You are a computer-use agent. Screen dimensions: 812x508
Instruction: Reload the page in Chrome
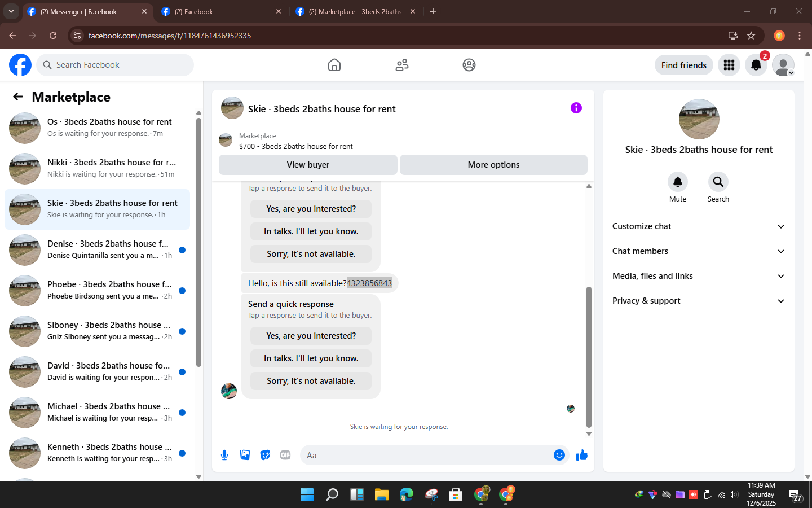pos(53,36)
